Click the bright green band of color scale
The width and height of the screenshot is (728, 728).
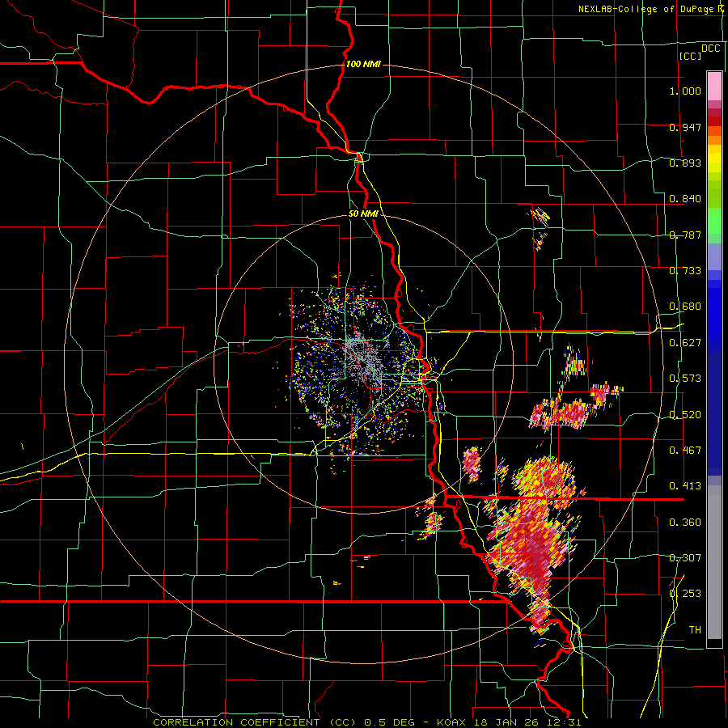pos(714,221)
